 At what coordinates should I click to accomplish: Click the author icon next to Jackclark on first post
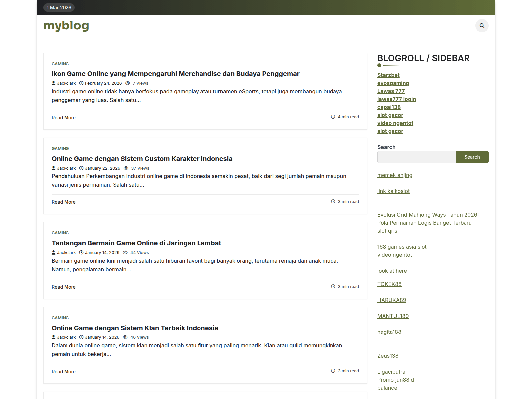pos(54,83)
